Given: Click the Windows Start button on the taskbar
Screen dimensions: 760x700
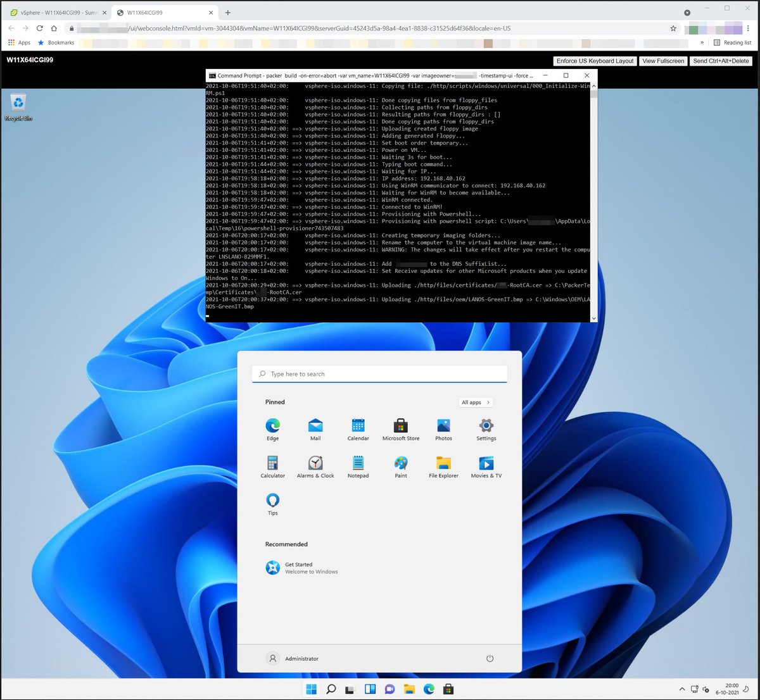Looking at the screenshot, I should (312, 689).
